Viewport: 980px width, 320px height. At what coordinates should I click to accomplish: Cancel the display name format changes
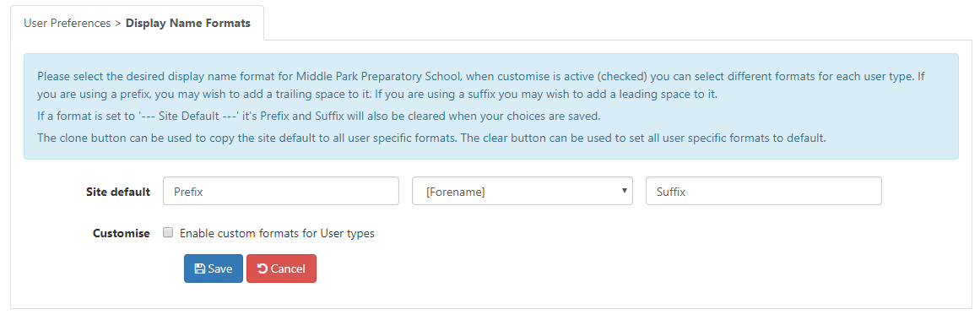click(x=281, y=268)
